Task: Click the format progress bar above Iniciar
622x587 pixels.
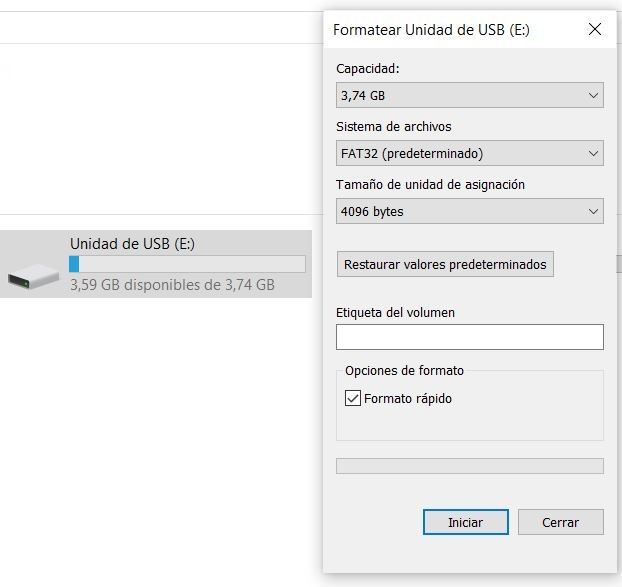Action: [470, 466]
